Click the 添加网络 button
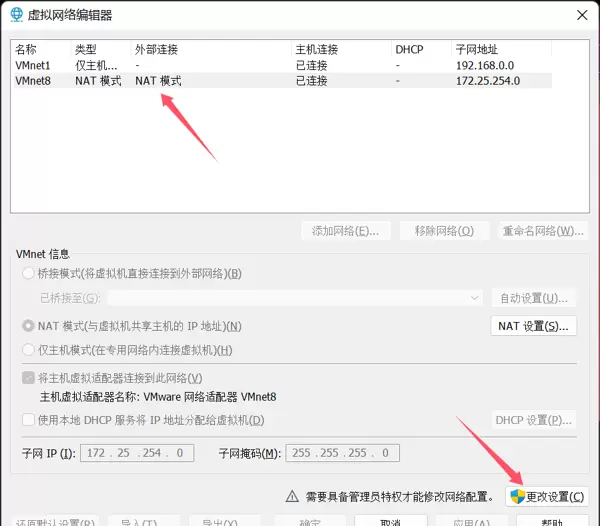This screenshot has width=600, height=526. (345, 231)
